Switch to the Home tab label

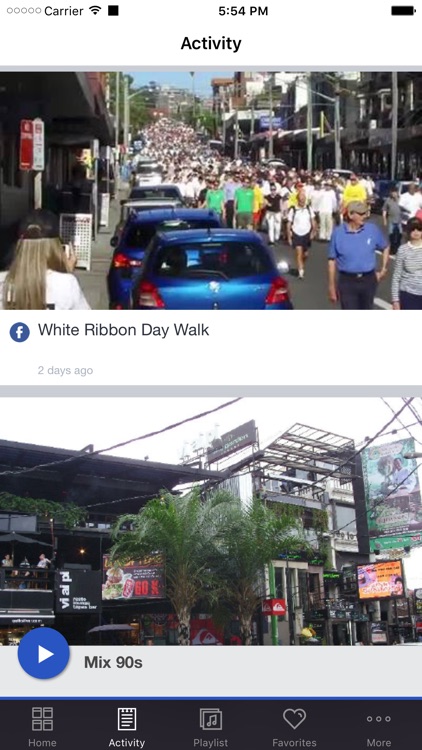[42, 743]
